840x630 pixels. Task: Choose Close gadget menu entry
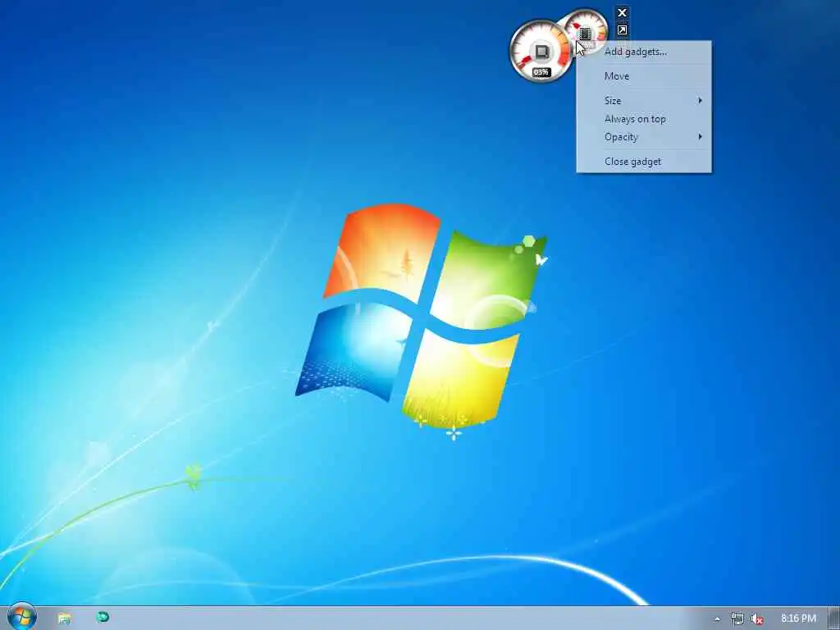point(644,162)
